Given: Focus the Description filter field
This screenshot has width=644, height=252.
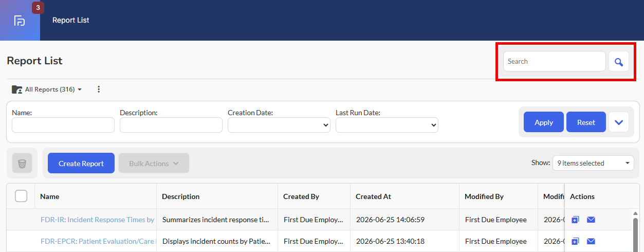Looking at the screenshot, I should click(x=171, y=125).
